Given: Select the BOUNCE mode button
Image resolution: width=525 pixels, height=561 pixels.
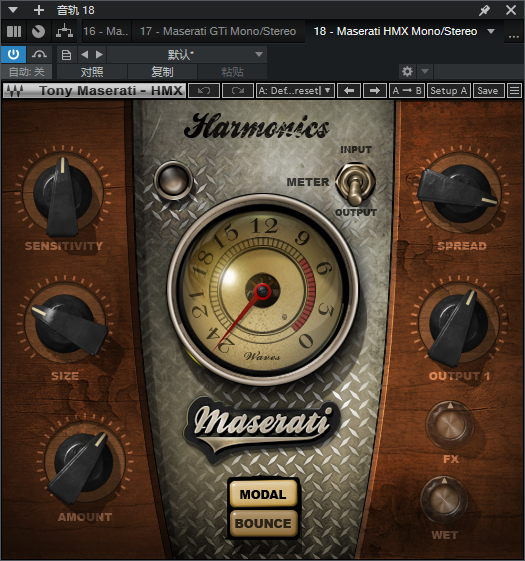Looking at the screenshot, I should (x=263, y=524).
